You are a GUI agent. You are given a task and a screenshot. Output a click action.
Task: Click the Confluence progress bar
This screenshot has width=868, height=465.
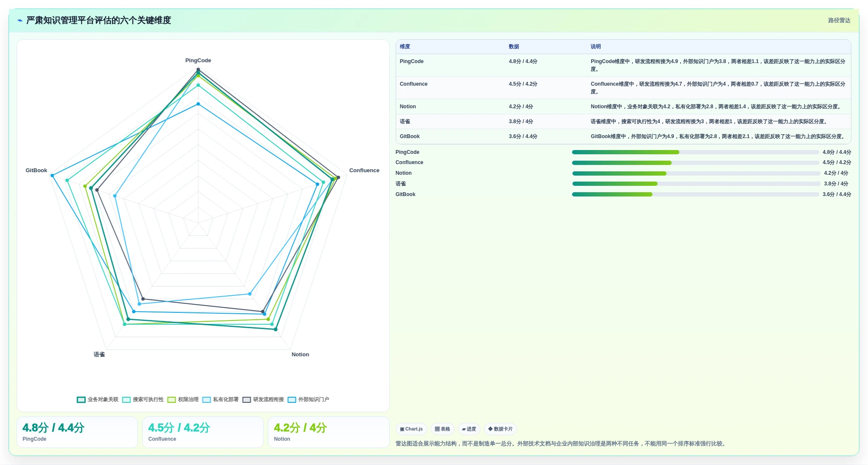[x=695, y=163]
